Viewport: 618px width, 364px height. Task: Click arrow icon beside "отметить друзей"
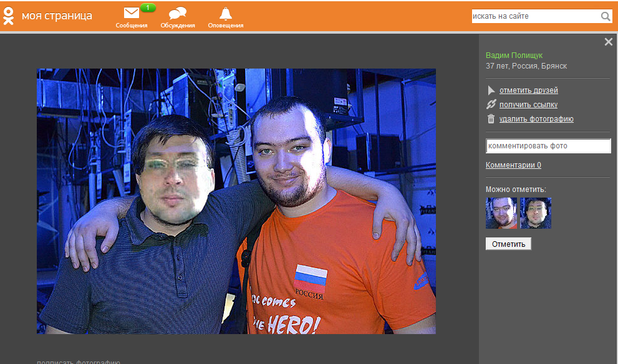[491, 90]
